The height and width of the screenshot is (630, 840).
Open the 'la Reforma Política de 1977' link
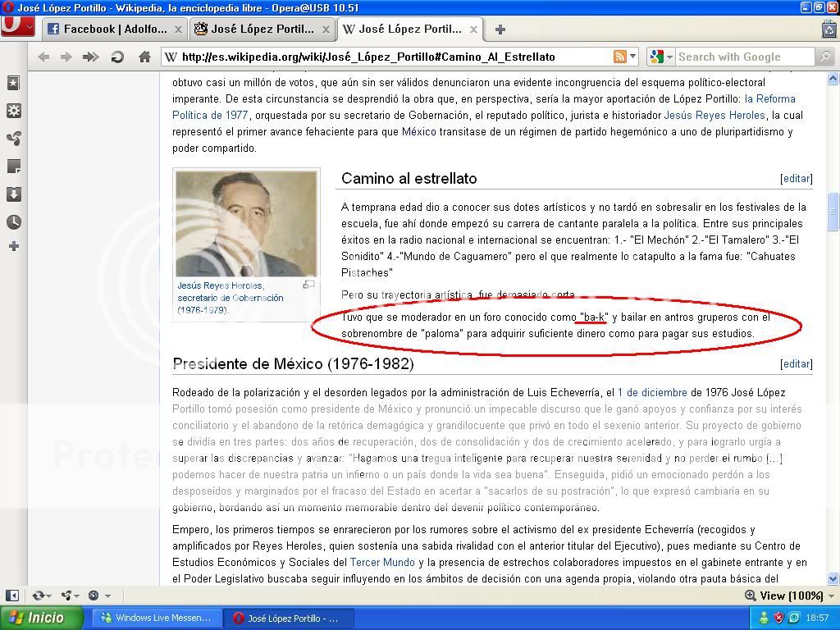pos(769,98)
